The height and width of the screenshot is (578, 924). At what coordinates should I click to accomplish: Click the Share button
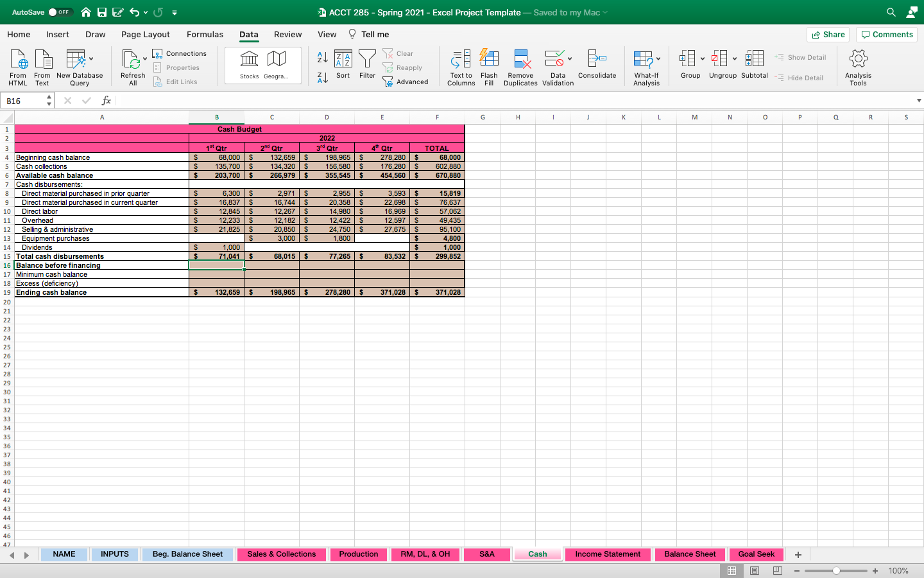click(x=828, y=35)
